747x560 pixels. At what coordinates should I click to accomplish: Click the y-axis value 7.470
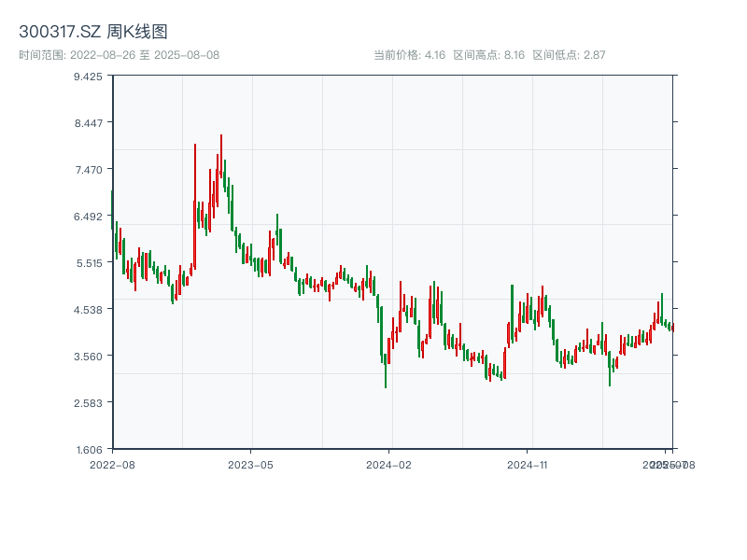[89, 170]
